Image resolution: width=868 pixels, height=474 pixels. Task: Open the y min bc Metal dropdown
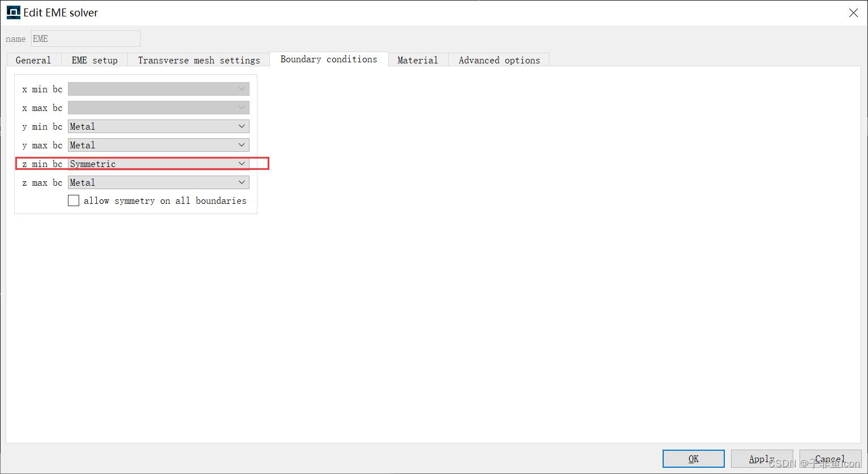(158, 126)
